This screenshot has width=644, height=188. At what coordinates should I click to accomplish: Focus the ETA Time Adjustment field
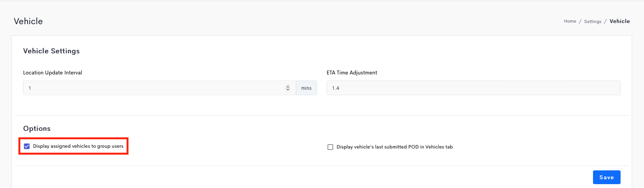point(473,88)
